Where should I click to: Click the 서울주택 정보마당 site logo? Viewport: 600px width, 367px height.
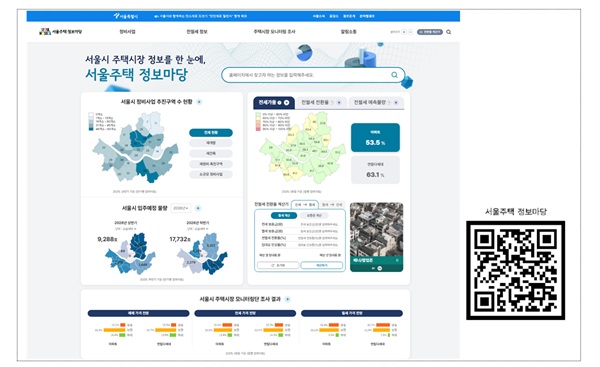pos(61,31)
